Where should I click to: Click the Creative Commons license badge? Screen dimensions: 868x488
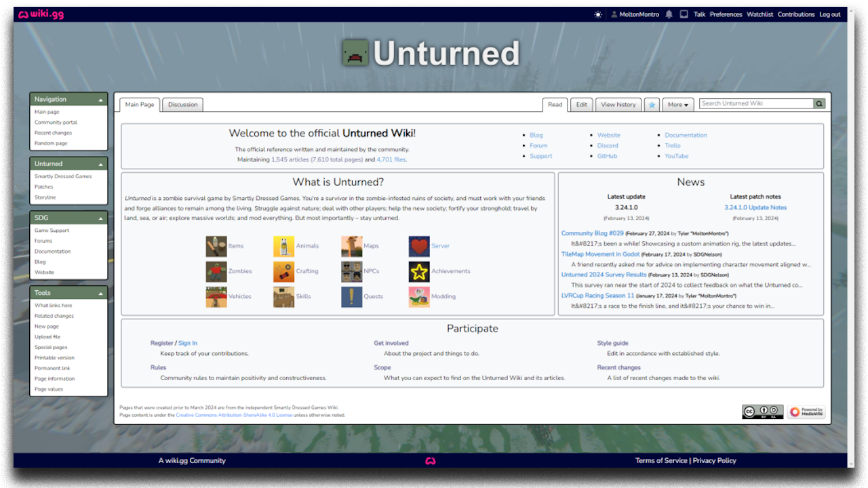(x=762, y=411)
